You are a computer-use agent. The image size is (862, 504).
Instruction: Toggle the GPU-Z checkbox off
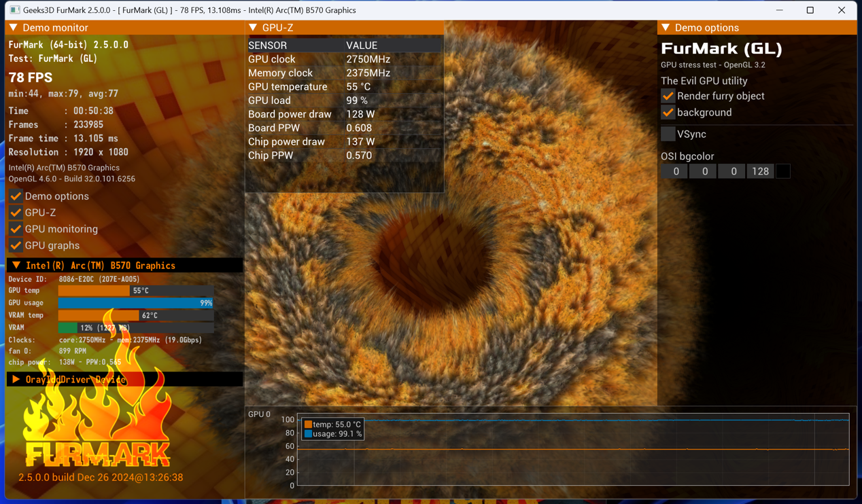(16, 213)
